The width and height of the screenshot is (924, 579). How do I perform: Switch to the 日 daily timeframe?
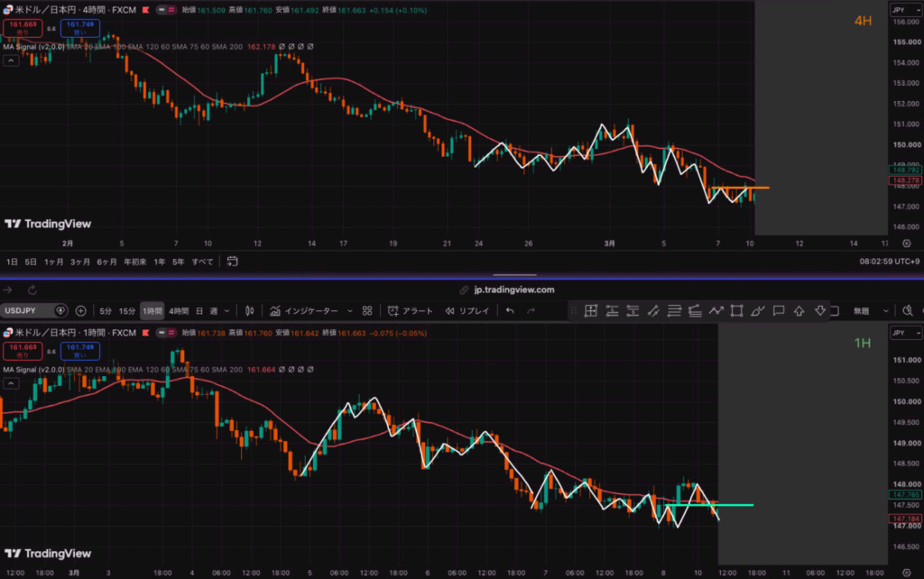point(199,311)
